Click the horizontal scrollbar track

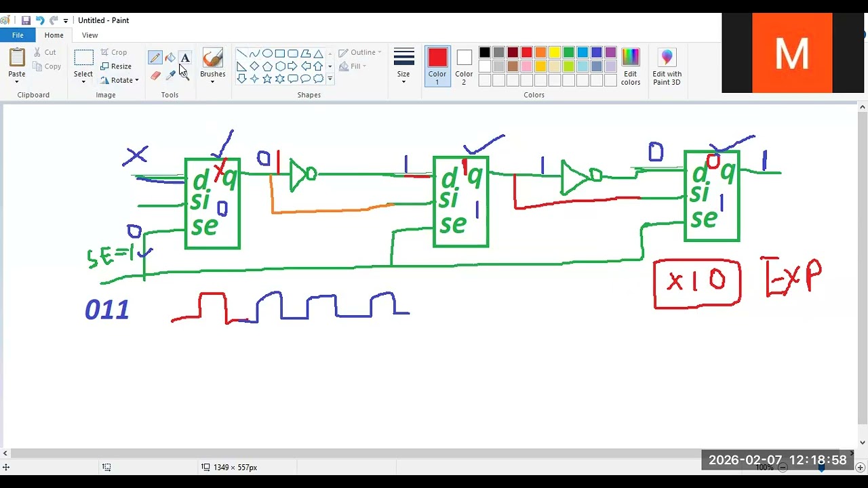[x=429, y=453]
